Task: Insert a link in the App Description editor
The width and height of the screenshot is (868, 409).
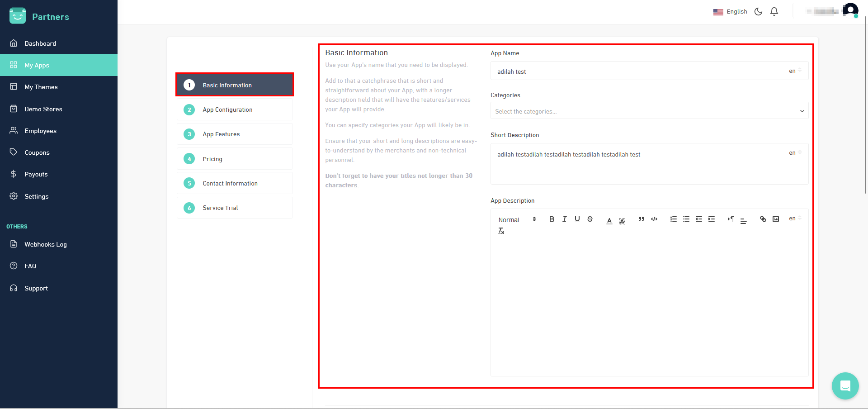Action: 763,219
